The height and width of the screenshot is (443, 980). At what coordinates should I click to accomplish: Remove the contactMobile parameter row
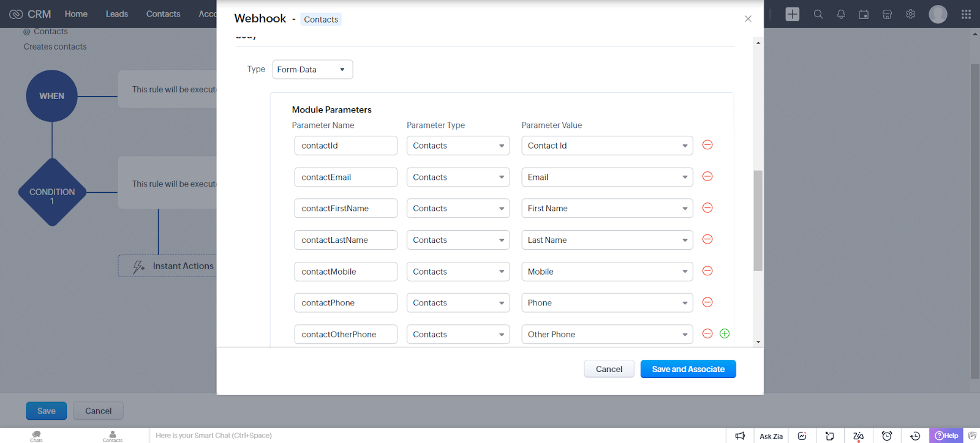point(707,271)
